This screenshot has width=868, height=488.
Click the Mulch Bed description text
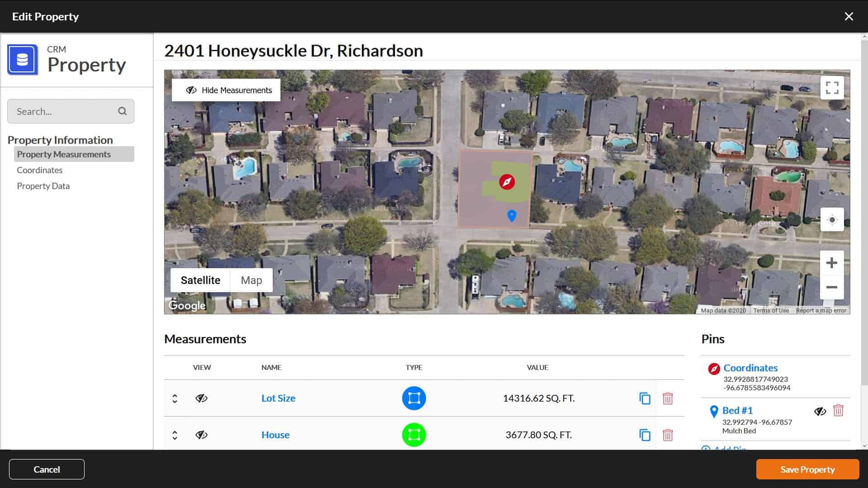click(739, 431)
